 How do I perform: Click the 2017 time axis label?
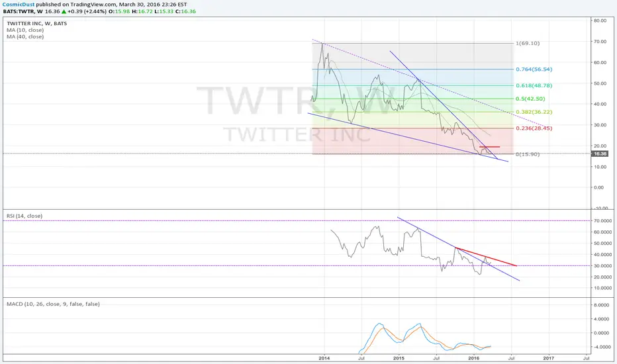[549, 358]
